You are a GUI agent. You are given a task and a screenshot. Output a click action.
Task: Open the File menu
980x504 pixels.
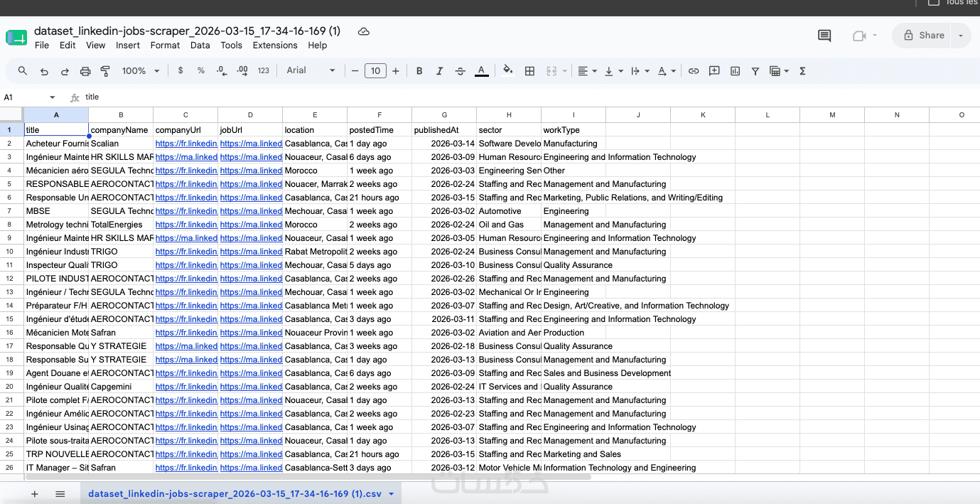click(x=42, y=45)
